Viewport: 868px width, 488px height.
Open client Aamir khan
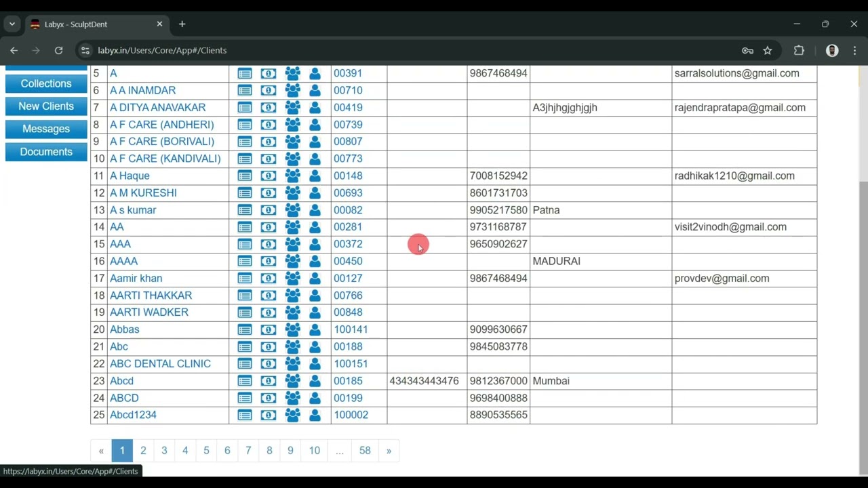pos(136,279)
